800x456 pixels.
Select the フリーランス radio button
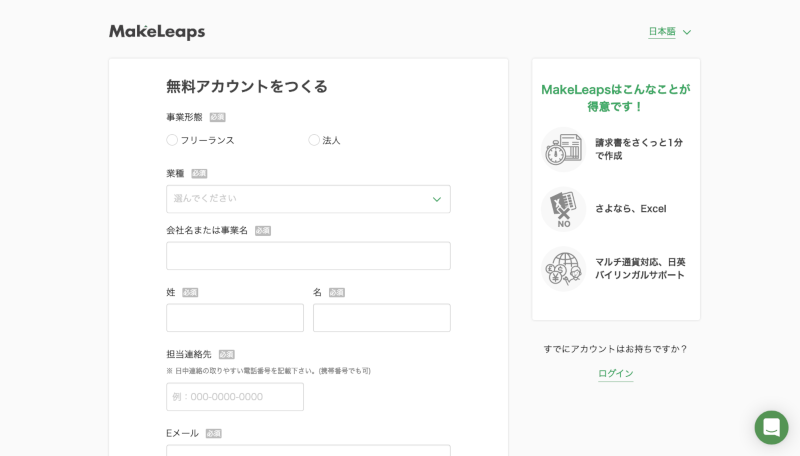pos(172,140)
